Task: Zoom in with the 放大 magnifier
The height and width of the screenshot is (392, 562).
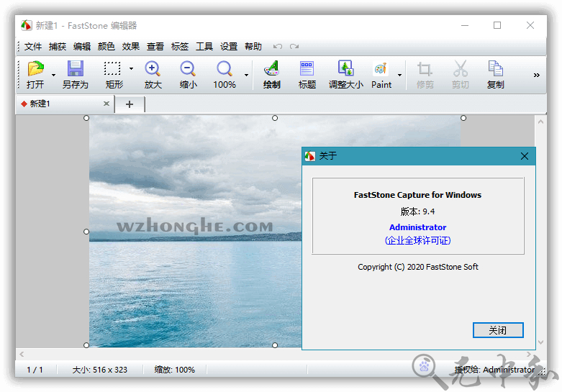Action: pos(153,75)
